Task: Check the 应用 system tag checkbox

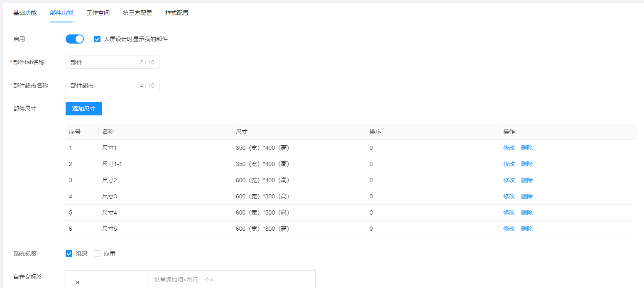Action: pyautogui.click(x=97, y=254)
